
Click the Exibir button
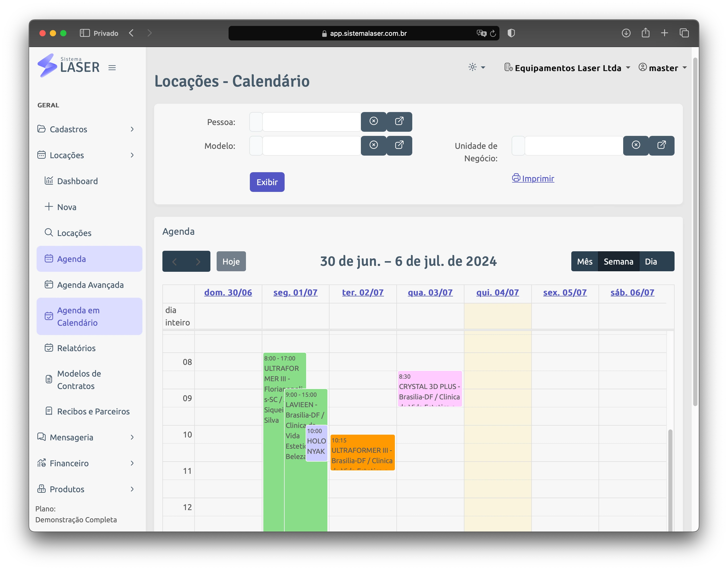pyautogui.click(x=267, y=182)
